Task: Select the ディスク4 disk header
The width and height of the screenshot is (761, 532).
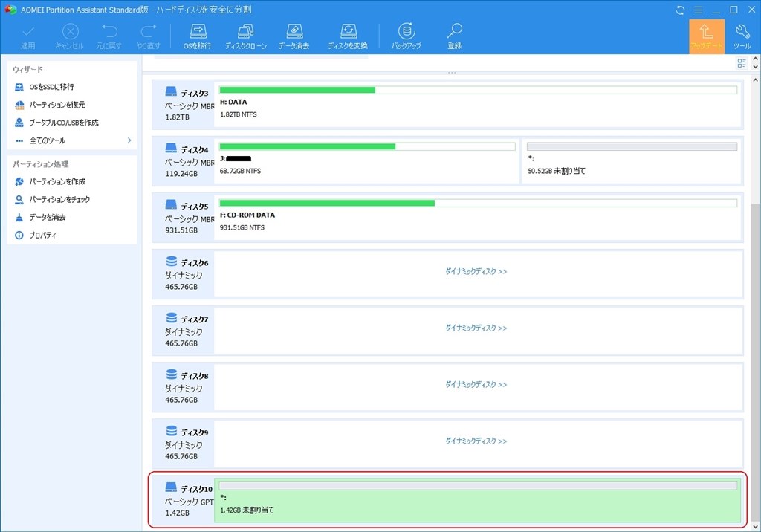Action: pyautogui.click(x=184, y=161)
